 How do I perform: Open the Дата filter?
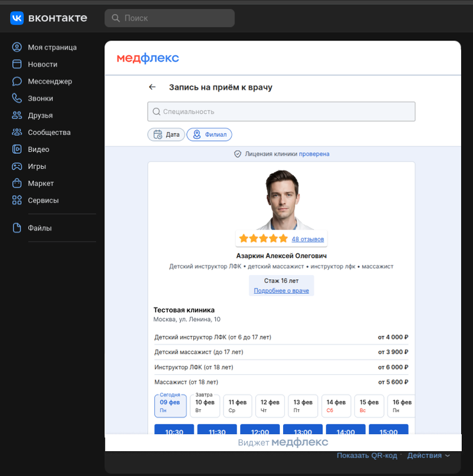(166, 135)
